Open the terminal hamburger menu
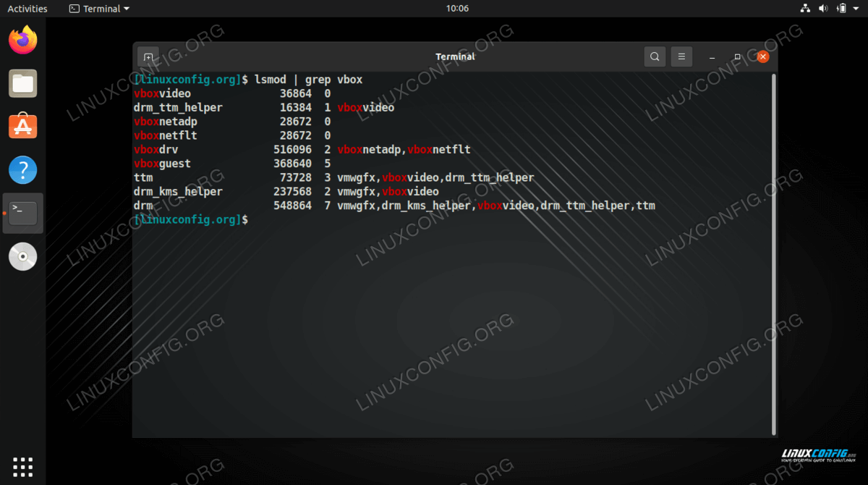 click(681, 56)
